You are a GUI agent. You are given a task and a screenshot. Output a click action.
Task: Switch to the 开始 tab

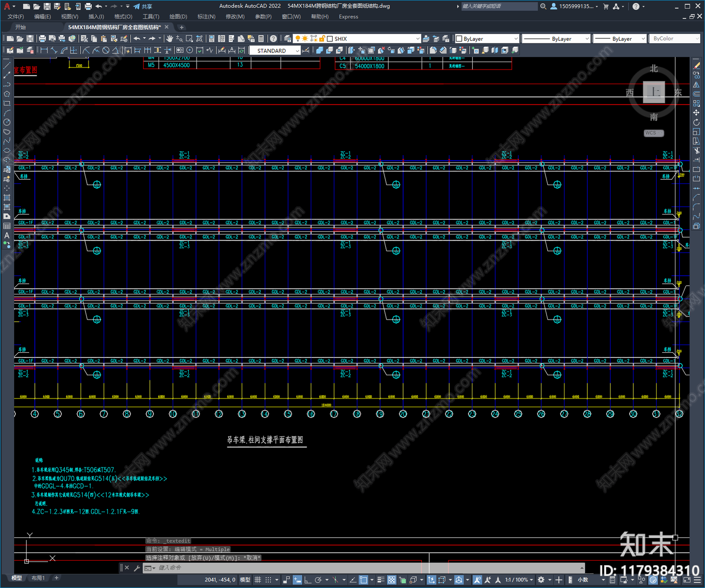(x=21, y=27)
